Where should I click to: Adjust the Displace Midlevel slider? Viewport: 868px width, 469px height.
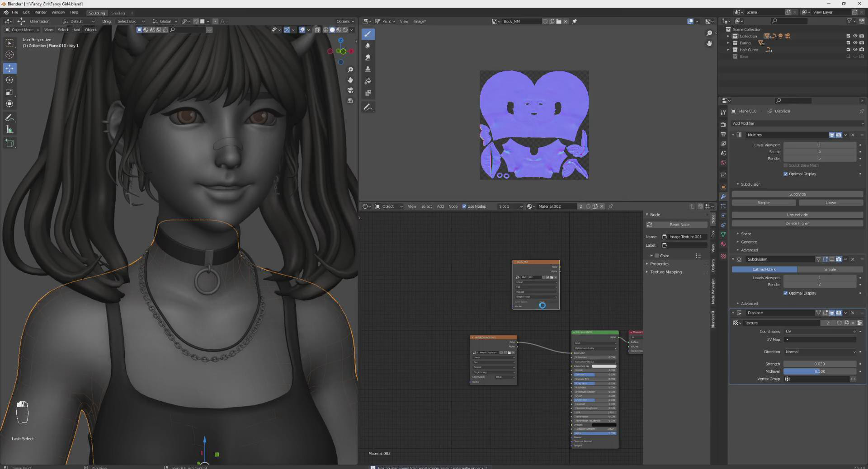point(820,371)
